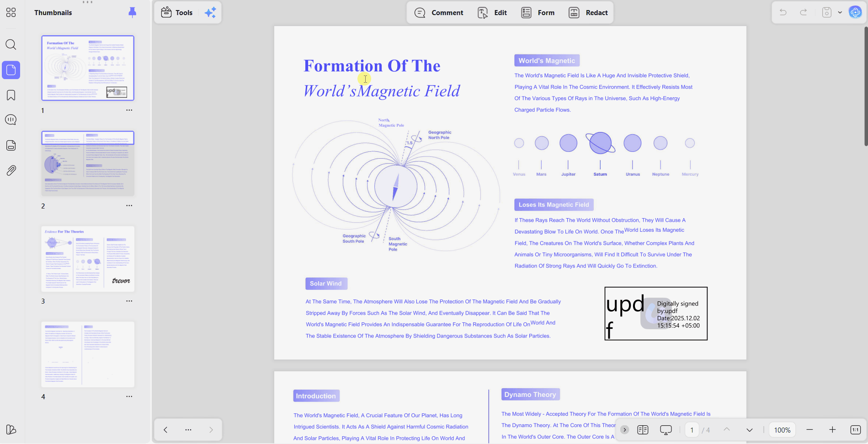Open more options for page 1 thumbnail
The image size is (868, 444).
tap(129, 110)
